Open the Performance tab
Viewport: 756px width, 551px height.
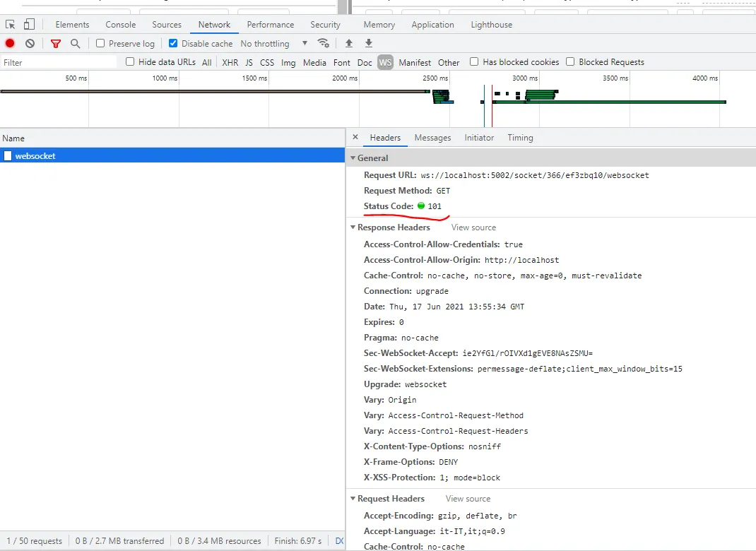point(271,25)
